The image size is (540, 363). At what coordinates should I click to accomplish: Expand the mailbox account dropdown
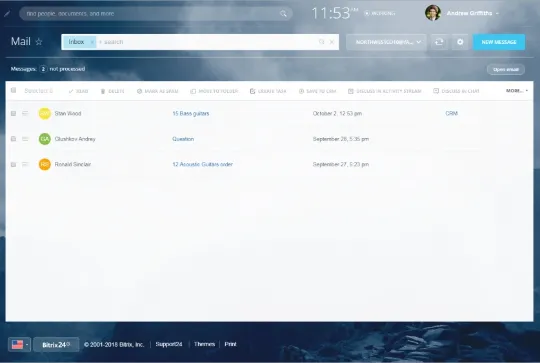point(386,42)
